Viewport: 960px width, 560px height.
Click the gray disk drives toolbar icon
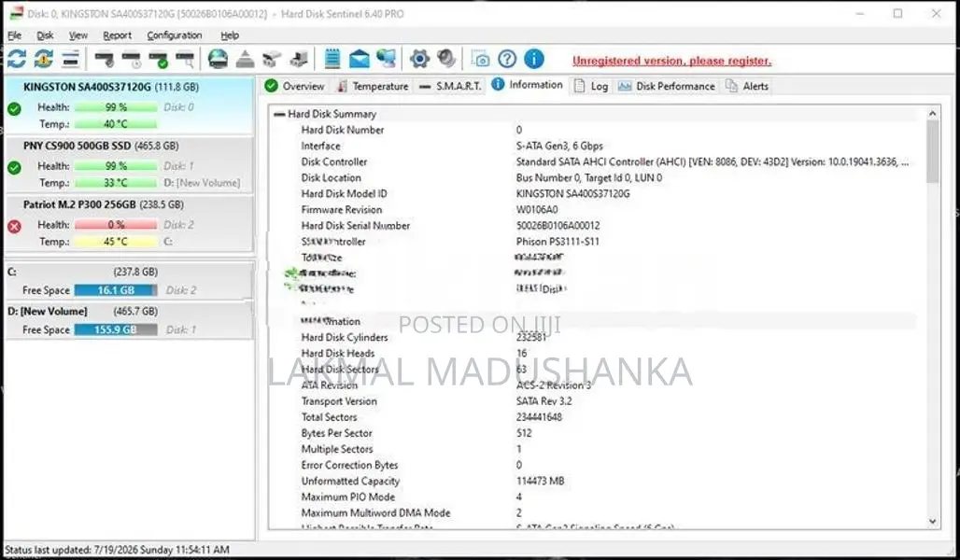[x=272, y=59]
